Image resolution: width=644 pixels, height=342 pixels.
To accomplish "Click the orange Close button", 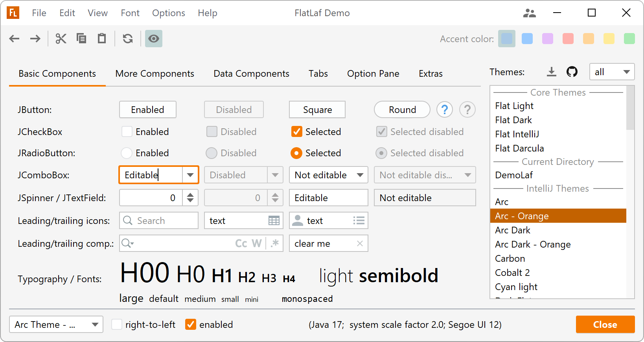I will 605,324.
